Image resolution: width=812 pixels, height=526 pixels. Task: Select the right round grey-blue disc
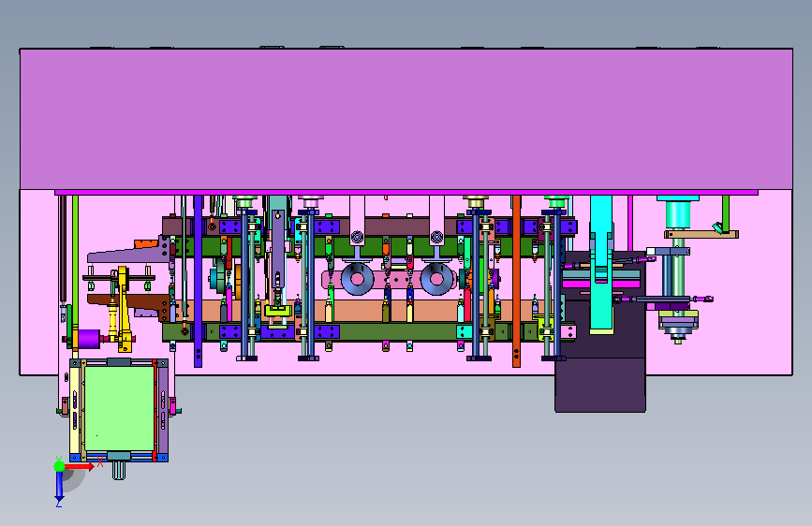[x=436, y=279]
